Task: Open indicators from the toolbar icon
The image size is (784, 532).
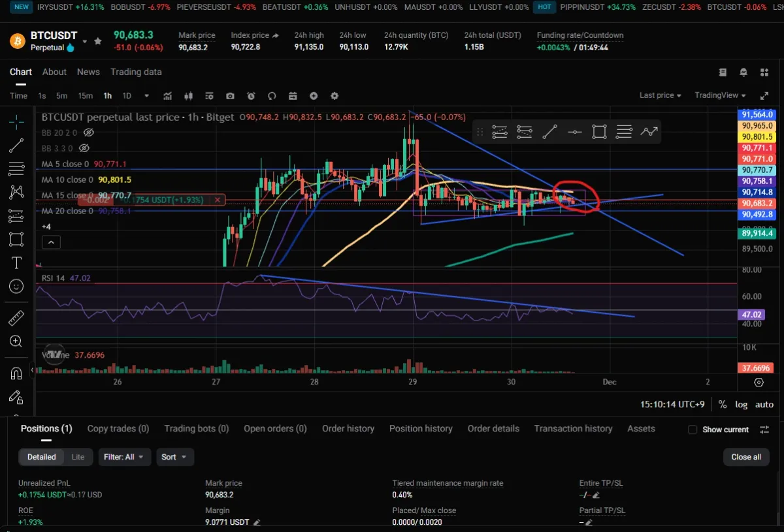Action: coord(167,96)
